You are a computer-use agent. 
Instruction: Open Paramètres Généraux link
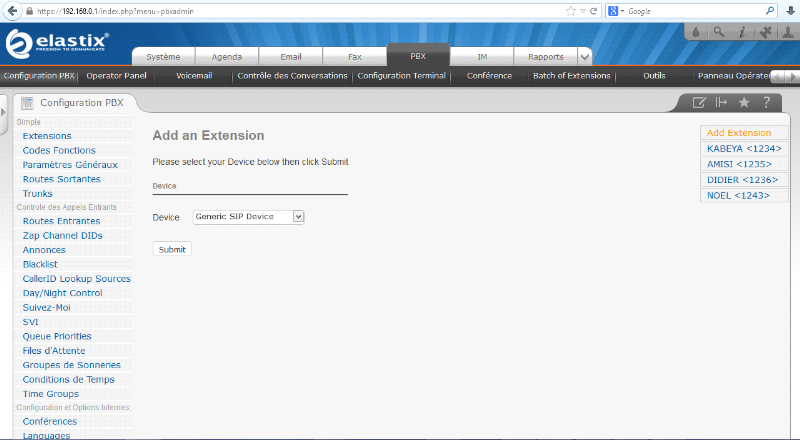[x=70, y=164]
